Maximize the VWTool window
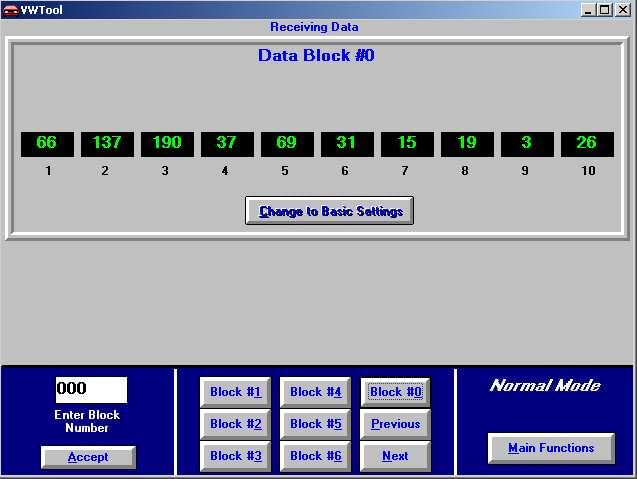 (605, 9)
